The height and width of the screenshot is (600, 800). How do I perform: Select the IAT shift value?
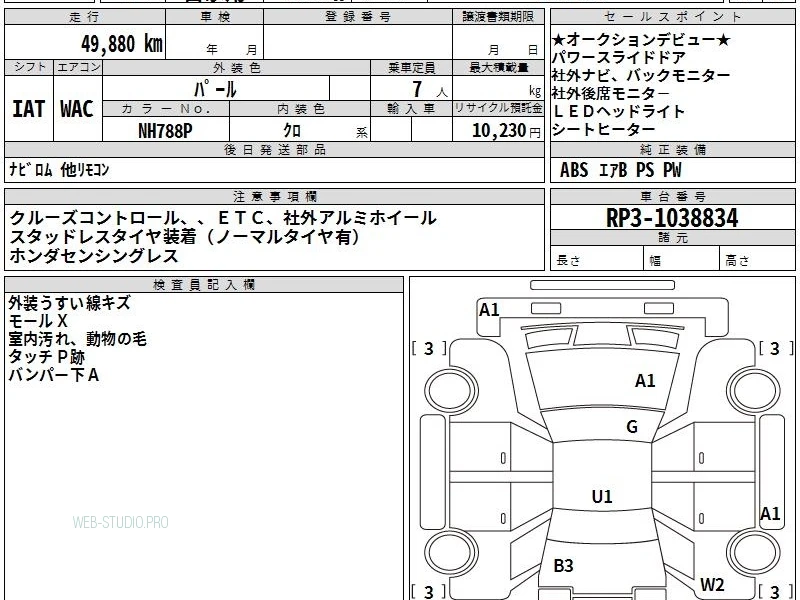click(x=29, y=109)
